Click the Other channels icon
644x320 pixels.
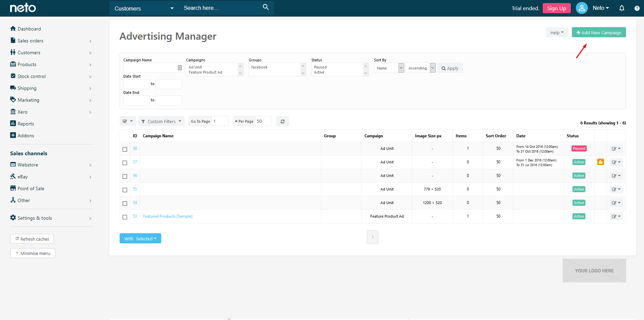[13, 200]
